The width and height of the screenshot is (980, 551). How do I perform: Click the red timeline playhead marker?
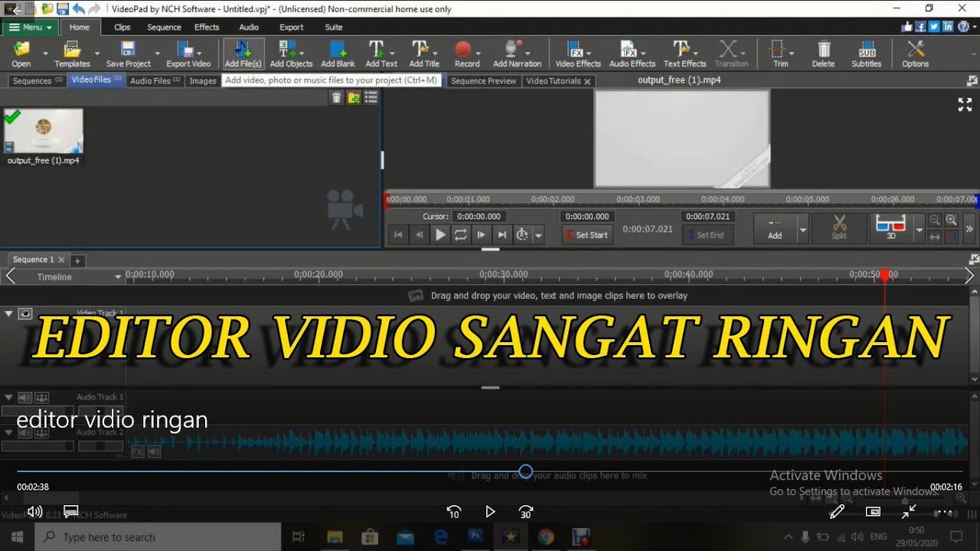[x=884, y=275]
